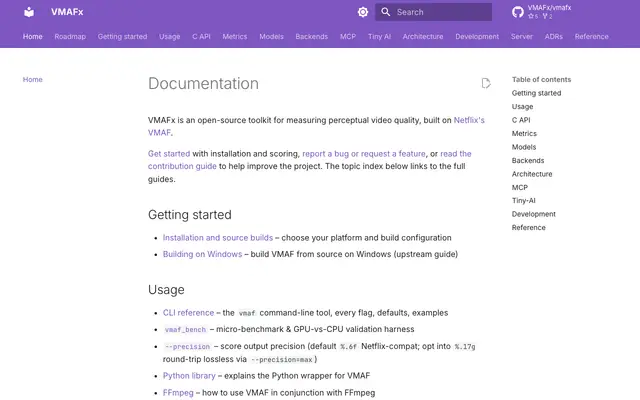Viewport: 640px width, 400px height.
Task: Switch to the Usage tab
Action: [x=169, y=36]
